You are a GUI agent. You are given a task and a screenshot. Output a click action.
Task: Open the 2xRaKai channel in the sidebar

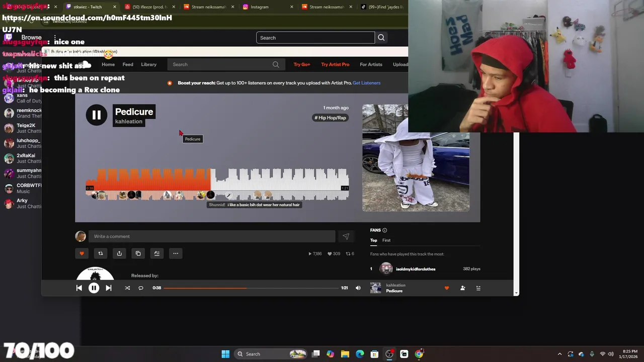[21, 158]
